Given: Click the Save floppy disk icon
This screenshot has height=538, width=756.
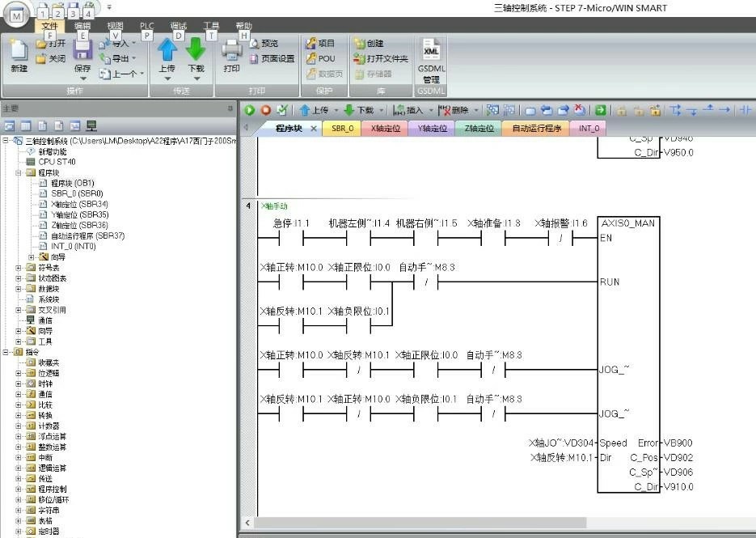Looking at the screenshot, I should click(82, 50).
